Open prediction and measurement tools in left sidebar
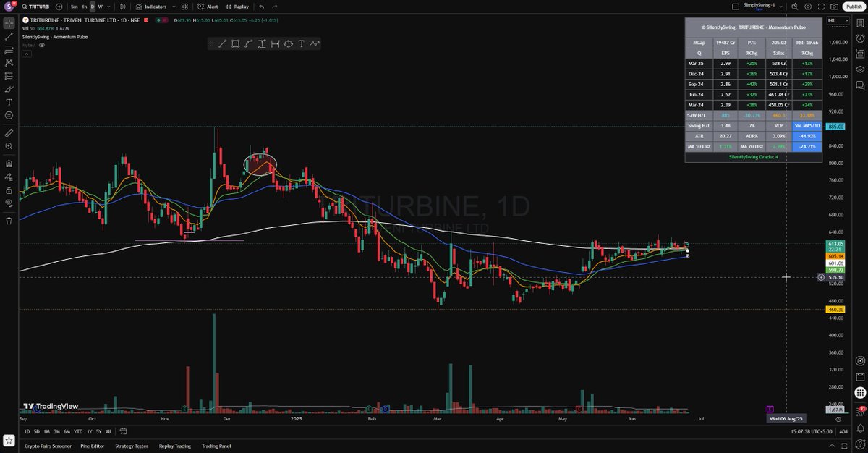This screenshot has width=868, height=453. (9, 75)
